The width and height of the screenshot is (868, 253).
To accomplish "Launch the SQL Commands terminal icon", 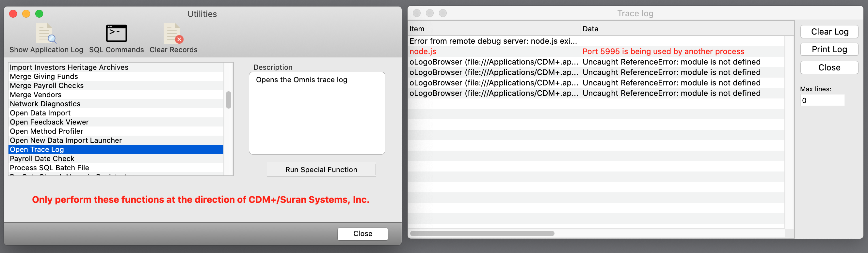I will (116, 34).
